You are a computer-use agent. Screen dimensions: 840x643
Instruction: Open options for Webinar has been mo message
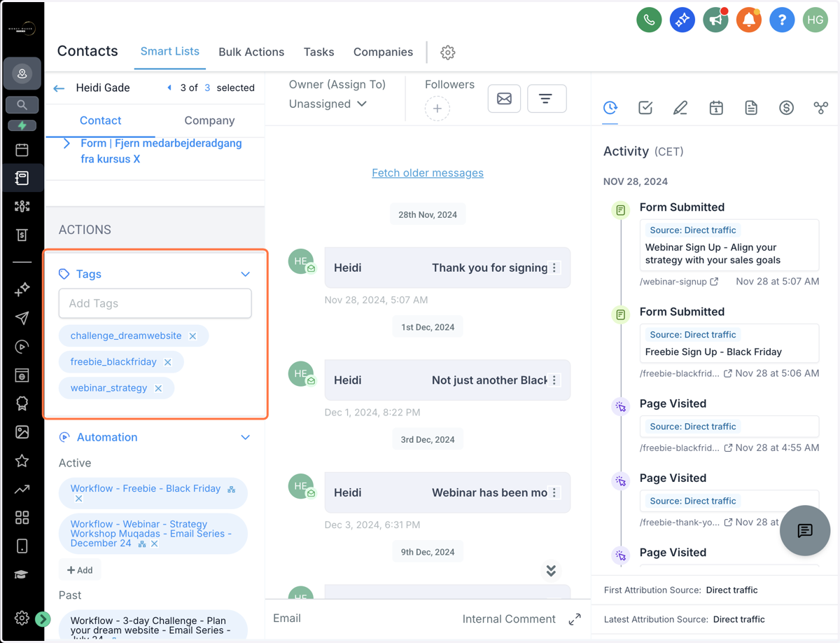[554, 492]
